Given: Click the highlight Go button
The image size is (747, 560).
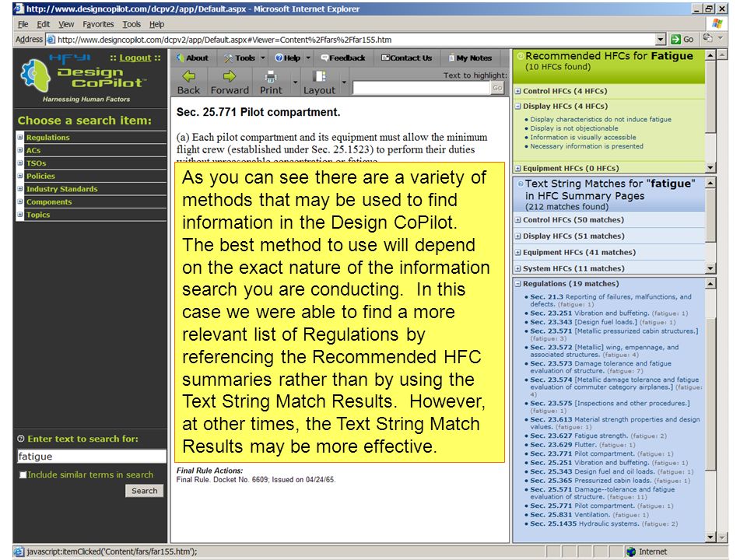Looking at the screenshot, I should click(497, 88).
